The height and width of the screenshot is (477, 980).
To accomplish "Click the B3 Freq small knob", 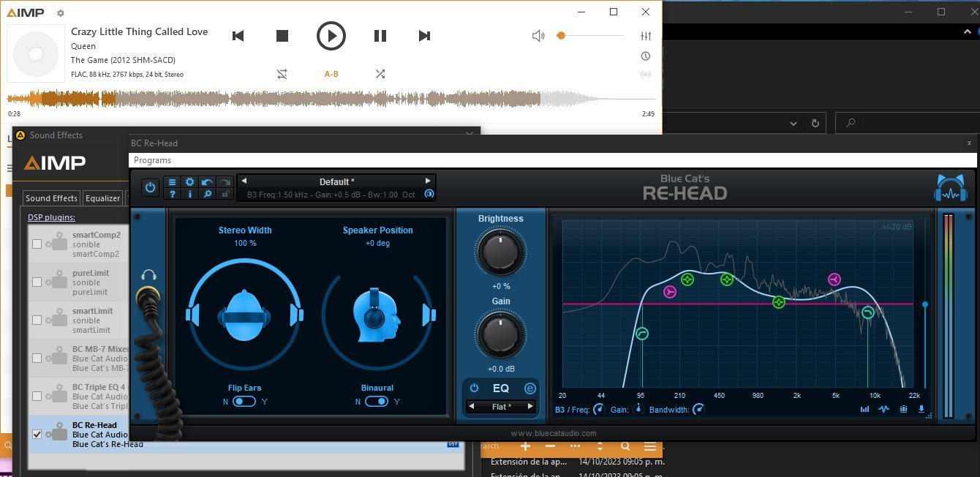I will [x=599, y=410].
